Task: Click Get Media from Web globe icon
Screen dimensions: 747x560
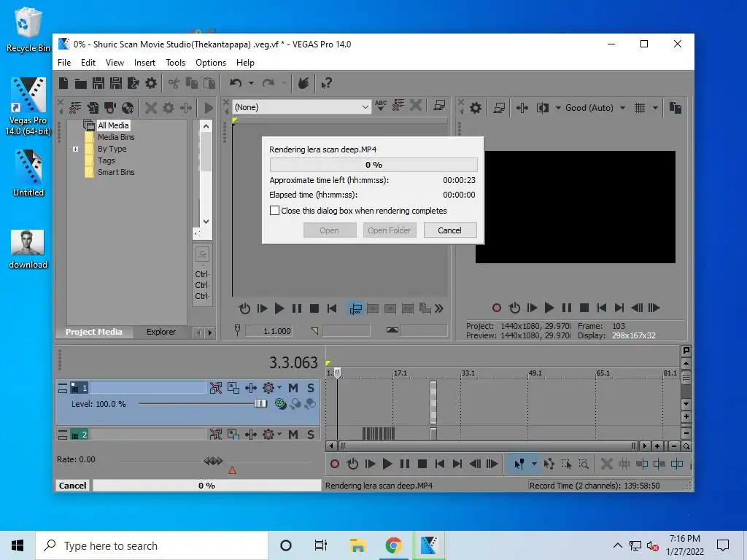Action: [x=127, y=108]
